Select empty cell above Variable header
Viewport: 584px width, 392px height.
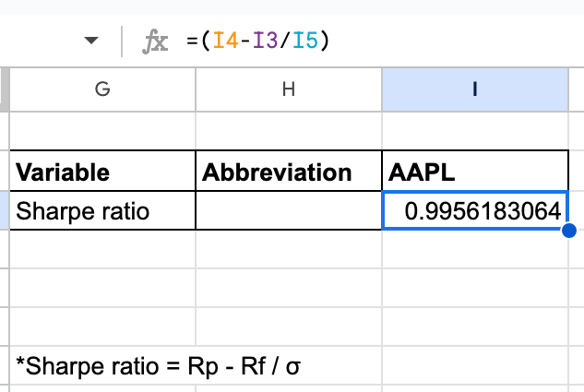[x=102, y=131]
